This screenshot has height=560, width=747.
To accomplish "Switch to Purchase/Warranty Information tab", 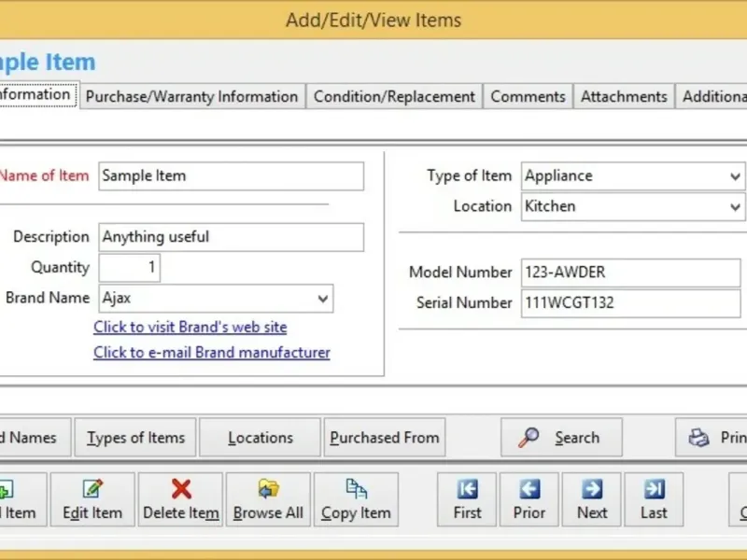I will pyautogui.click(x=192, y=97).
